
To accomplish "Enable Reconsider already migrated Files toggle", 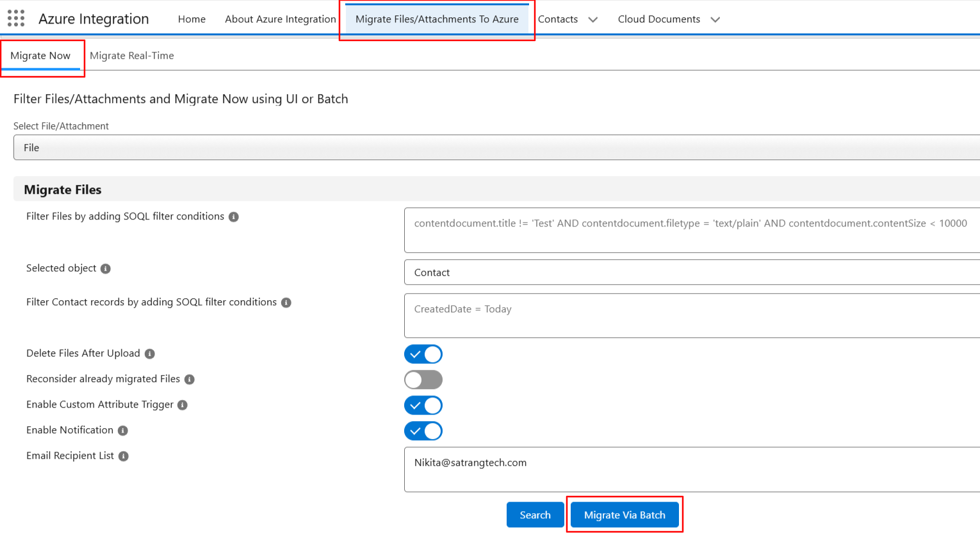I will pos(423,379).
